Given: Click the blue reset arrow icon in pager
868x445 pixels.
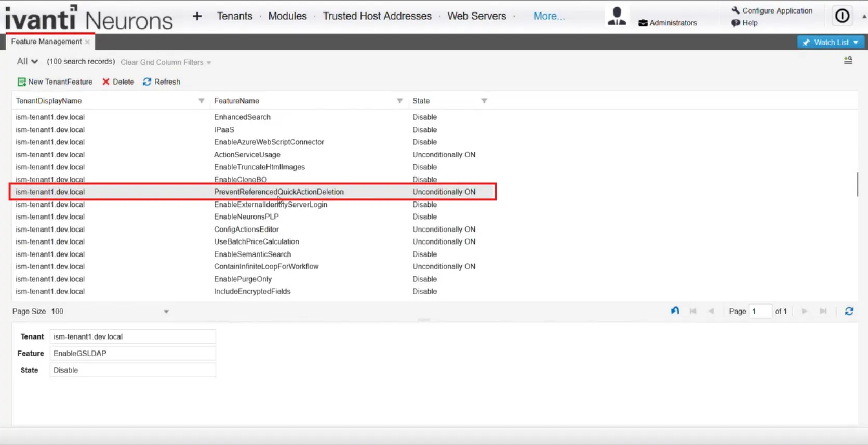Looking at the screenshot, I should coord(675,311).
